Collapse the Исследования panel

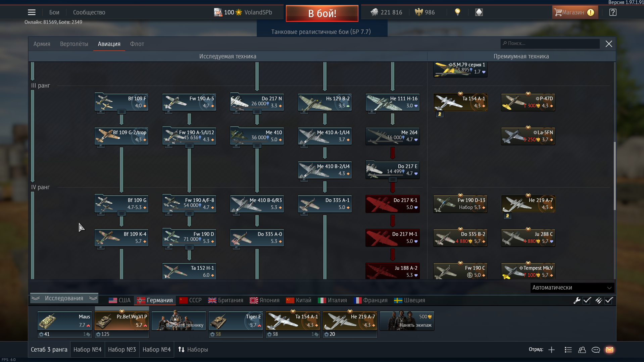[64, 298]
